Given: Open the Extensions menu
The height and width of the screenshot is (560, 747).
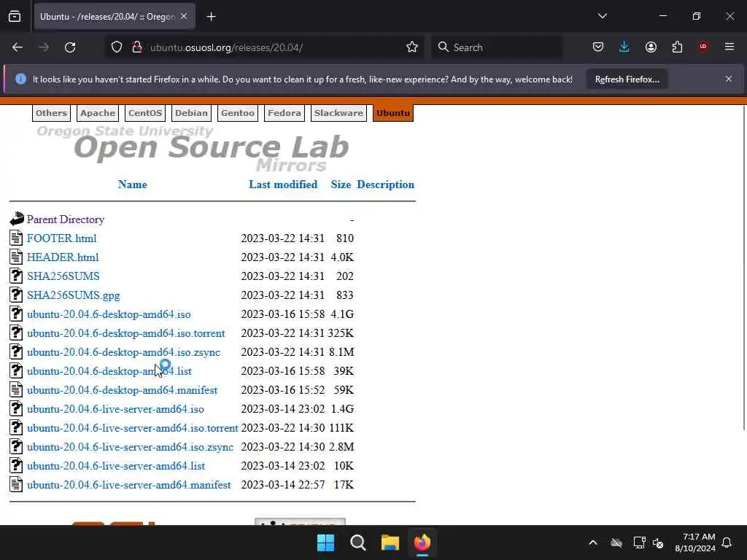Looking at the screenshot, I should click(x=677, y=47).
